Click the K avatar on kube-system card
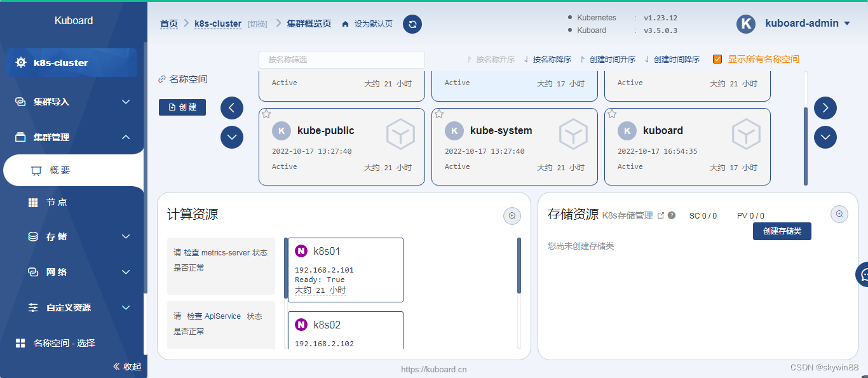Screen dimensions: 868x378 coord(454,131)
